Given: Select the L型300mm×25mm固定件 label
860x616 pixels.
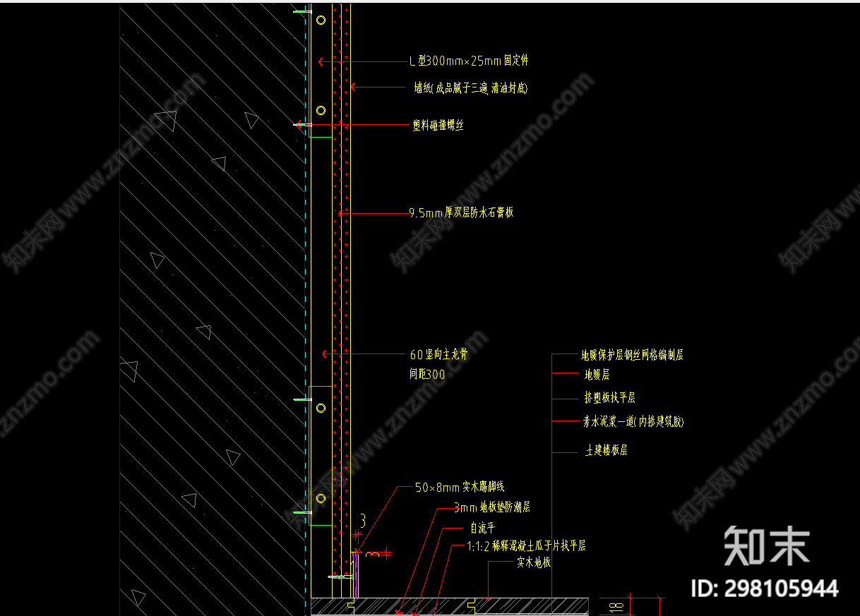Looking at the screenshot, I should click(469, 61).
